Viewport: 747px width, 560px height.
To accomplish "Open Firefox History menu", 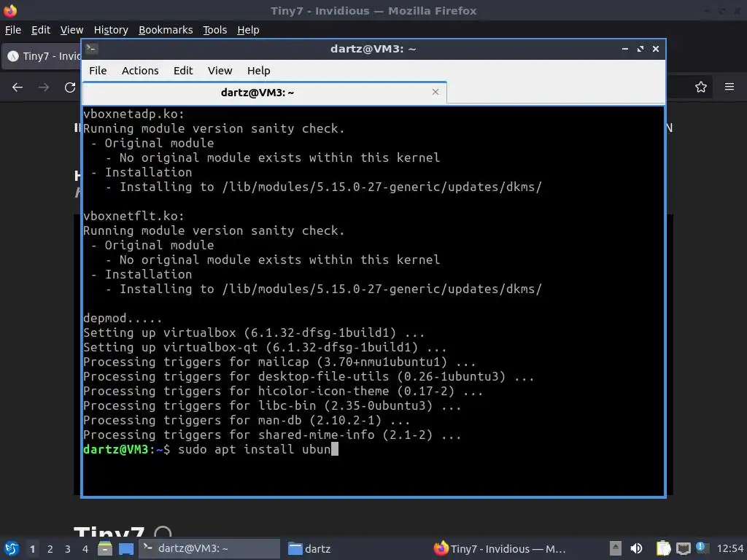I will [111, 30].
